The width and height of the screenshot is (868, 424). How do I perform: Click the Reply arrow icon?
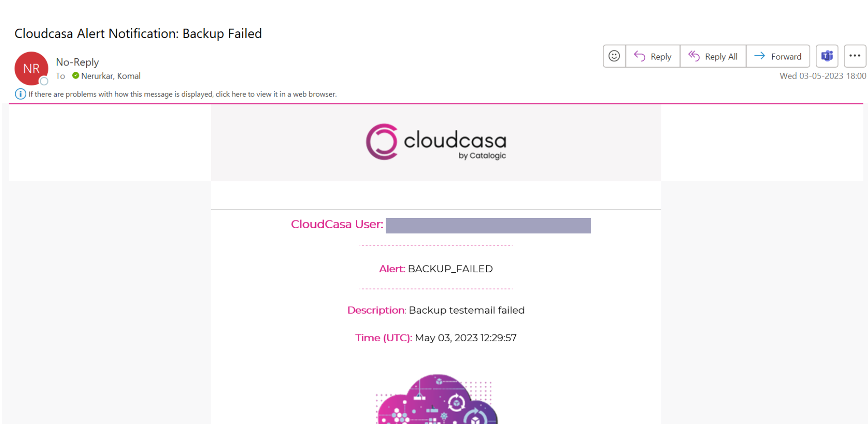coord(639,56)
